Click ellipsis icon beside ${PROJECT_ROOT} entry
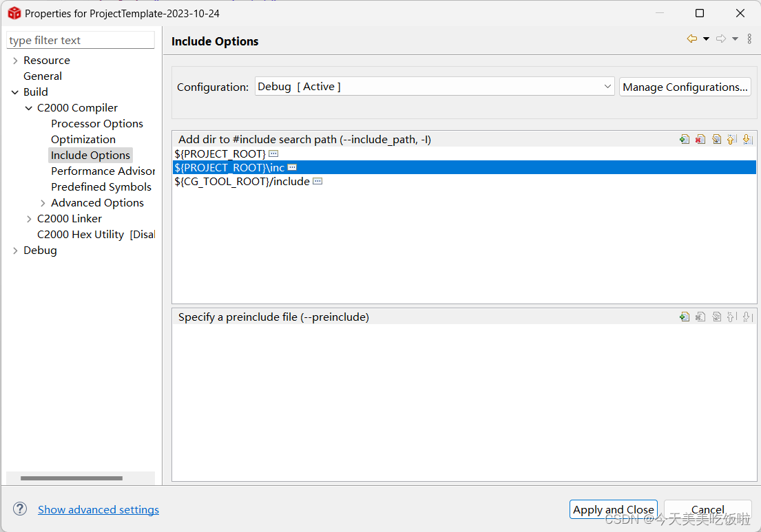 tap(273, 153)
